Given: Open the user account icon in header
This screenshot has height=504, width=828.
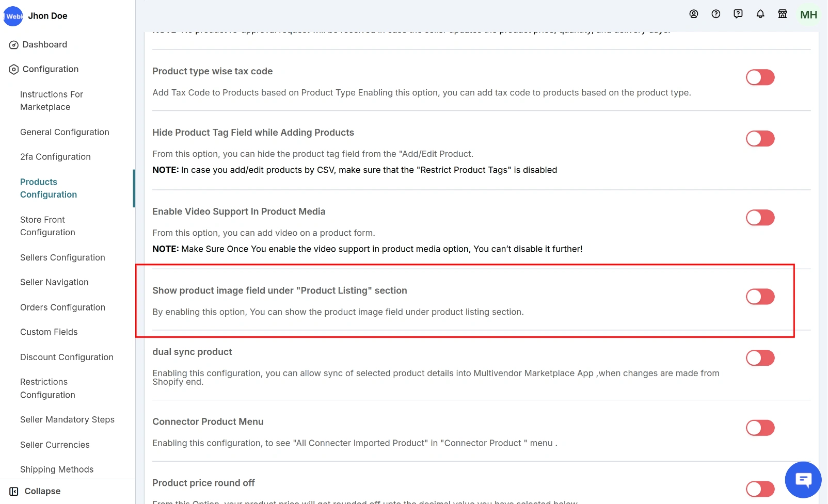Looking at the screenshot, I should tap(694, 14).
